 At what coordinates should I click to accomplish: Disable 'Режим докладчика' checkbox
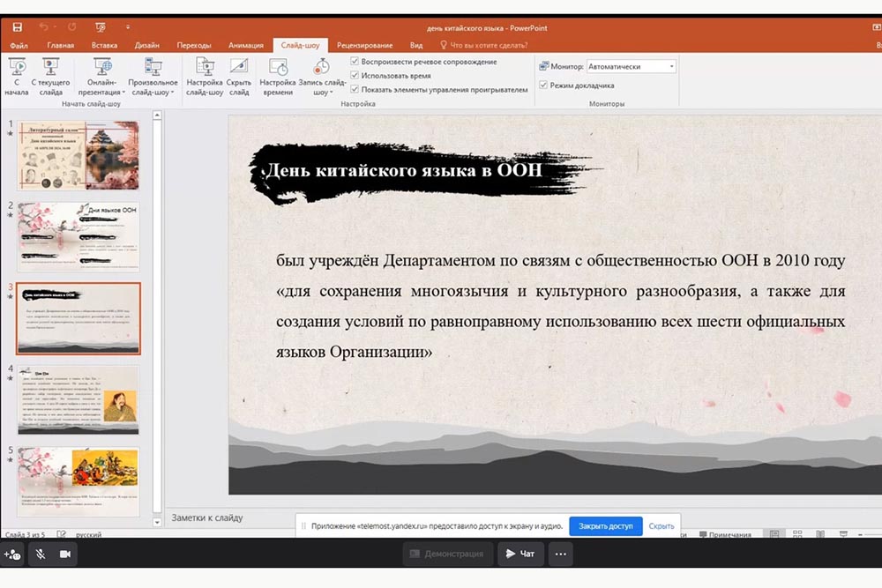tap(543, 86)
